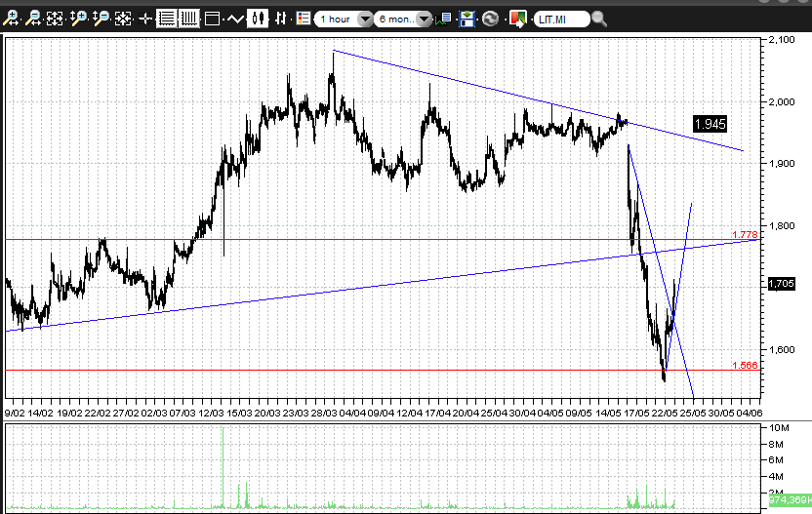Refresh chart data with globe icon
Viewport: 812px width, 514px height.
point(490,20)
